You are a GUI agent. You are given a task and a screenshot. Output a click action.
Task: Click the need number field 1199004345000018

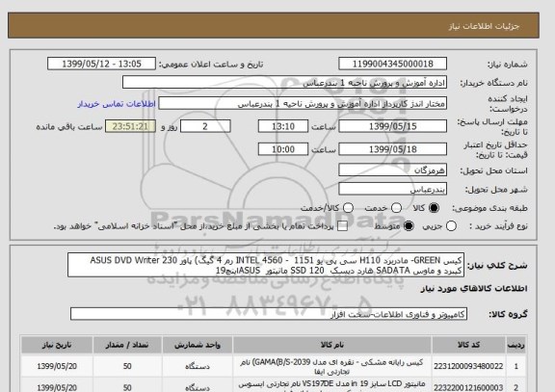[392, 64]
